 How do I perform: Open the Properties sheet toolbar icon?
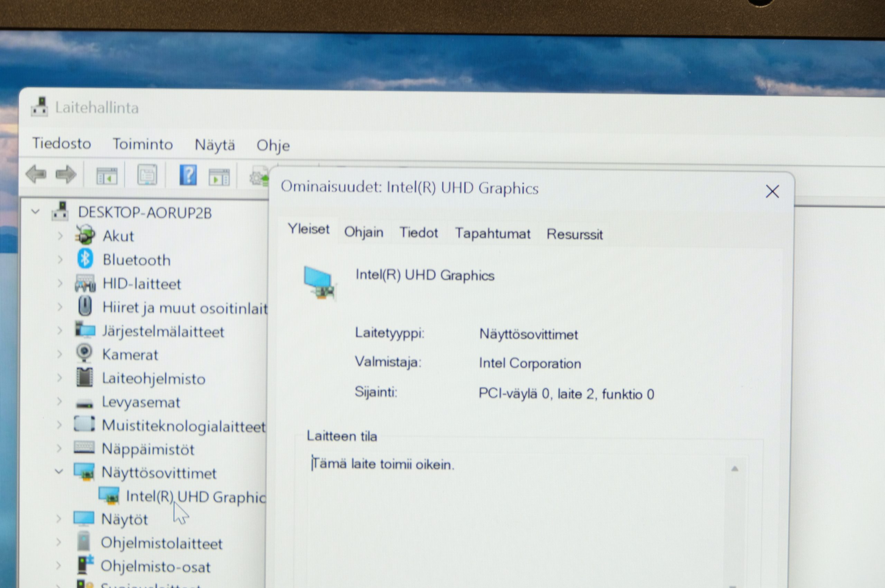pyautogui.click(x=147, y=175)
